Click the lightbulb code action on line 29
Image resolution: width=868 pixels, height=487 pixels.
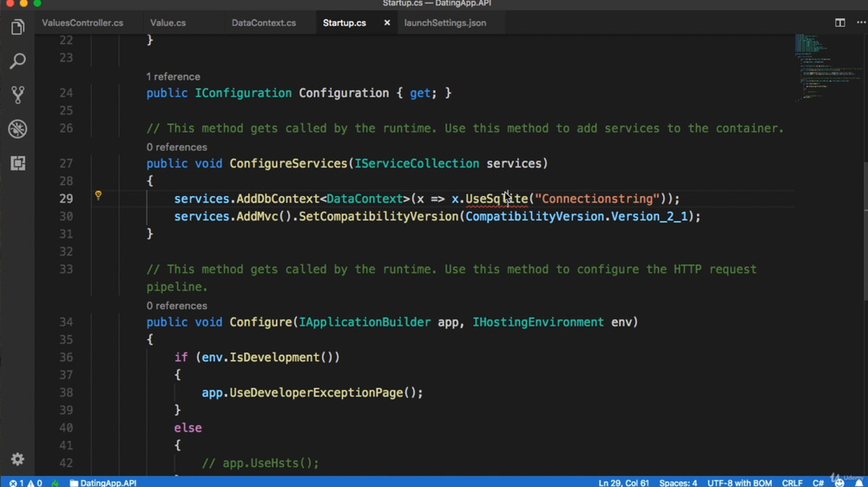[x=98, y=195]
